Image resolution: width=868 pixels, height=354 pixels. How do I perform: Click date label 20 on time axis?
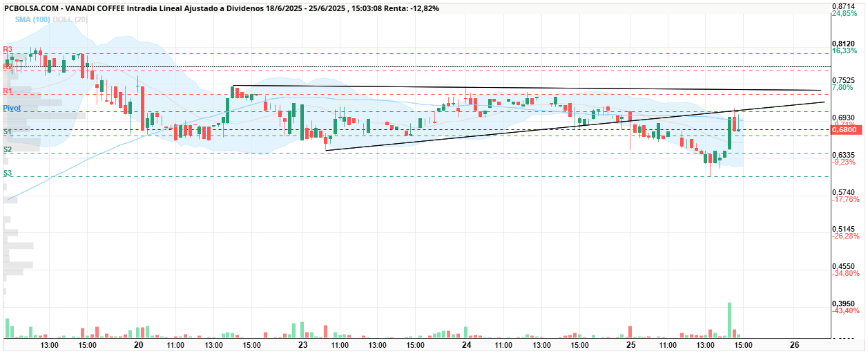(x=138, y=344)
